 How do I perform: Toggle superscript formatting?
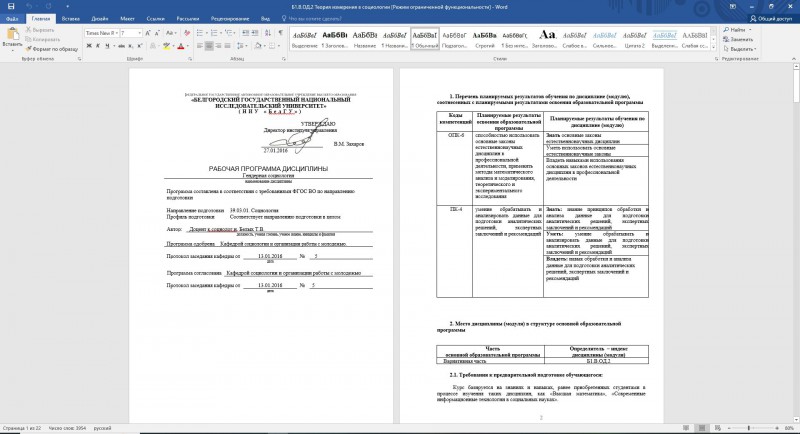(139, 46)
